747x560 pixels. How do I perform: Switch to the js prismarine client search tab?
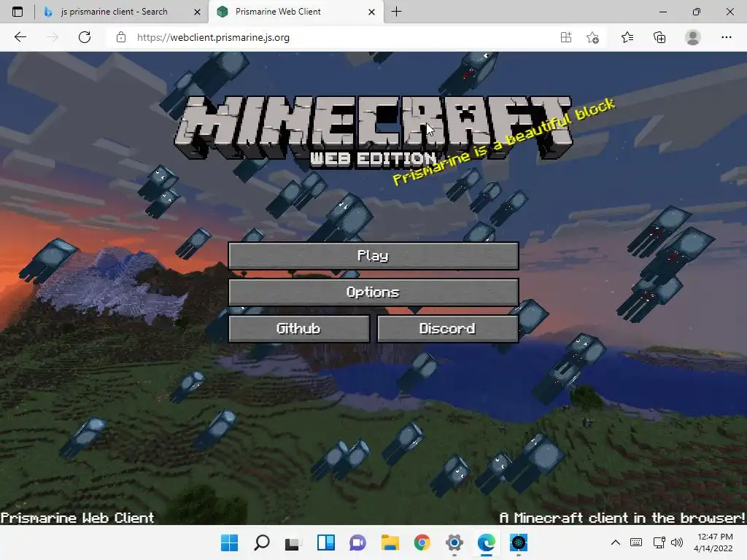(x=115, y=12)
